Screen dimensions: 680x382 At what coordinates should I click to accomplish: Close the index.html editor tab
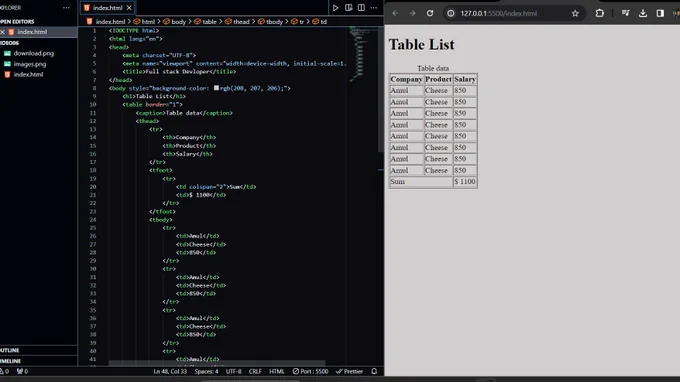coord(129,8)
